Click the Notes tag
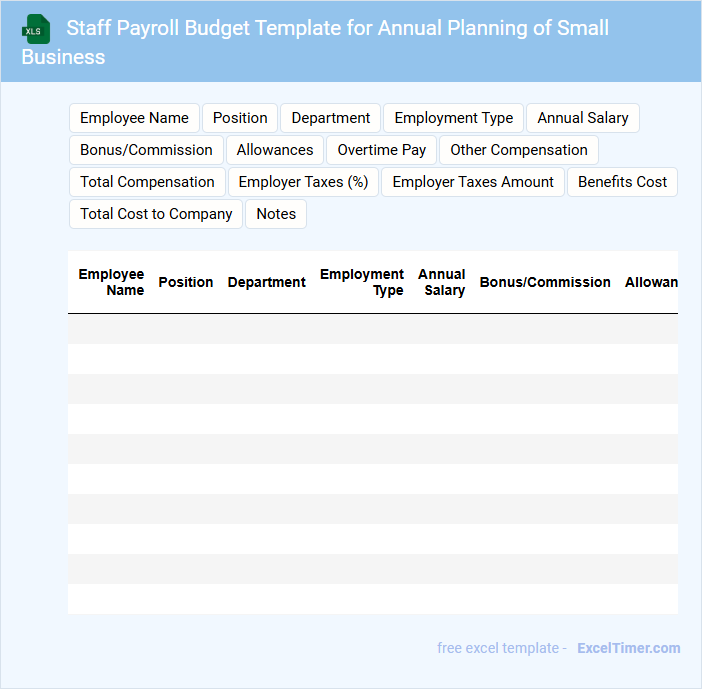702x689 pixels. point(276,214)
